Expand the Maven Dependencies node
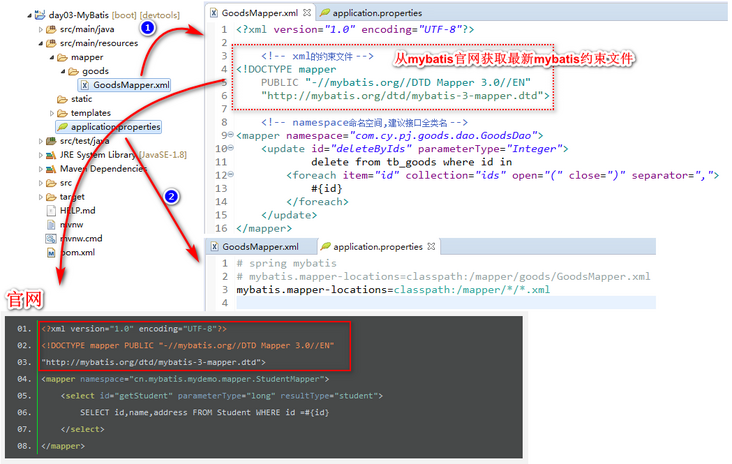Screen dimensions: 732x464 pyautogui.click(x=41, y=169)
